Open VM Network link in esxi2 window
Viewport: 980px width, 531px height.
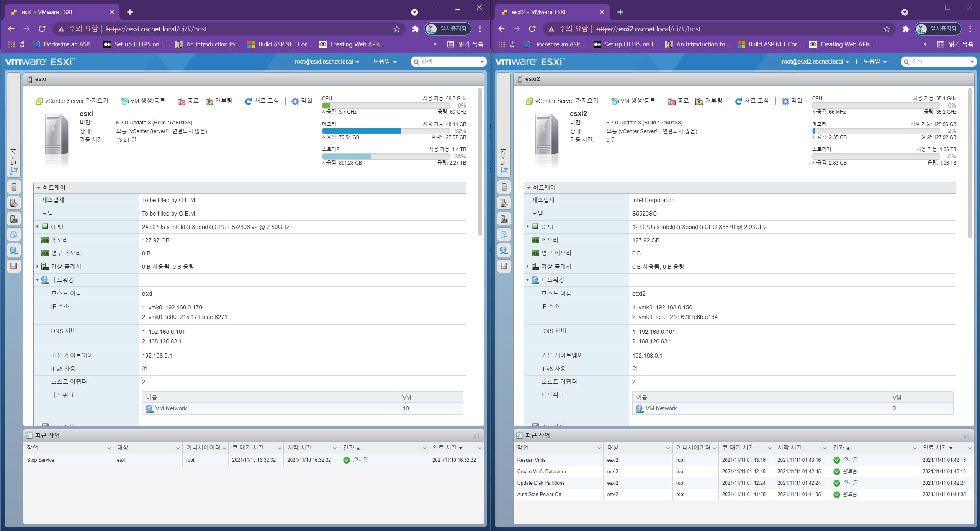click(661, 408)
